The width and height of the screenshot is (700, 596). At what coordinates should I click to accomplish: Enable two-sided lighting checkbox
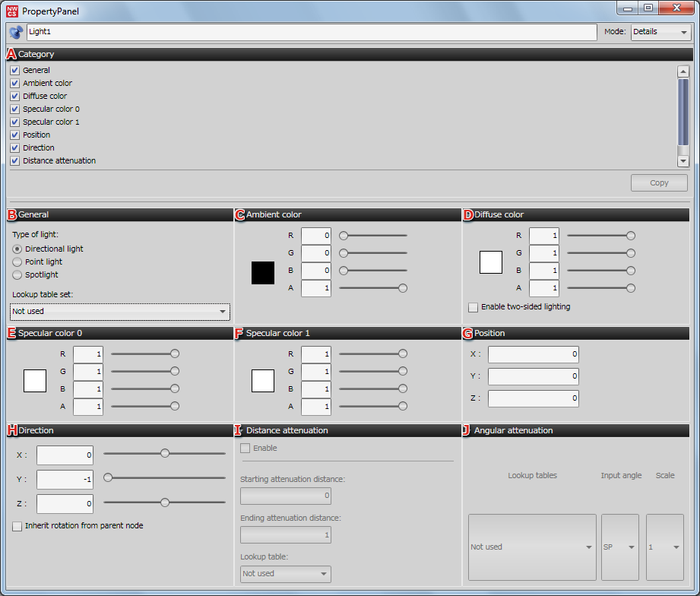(x=474, y=307)
